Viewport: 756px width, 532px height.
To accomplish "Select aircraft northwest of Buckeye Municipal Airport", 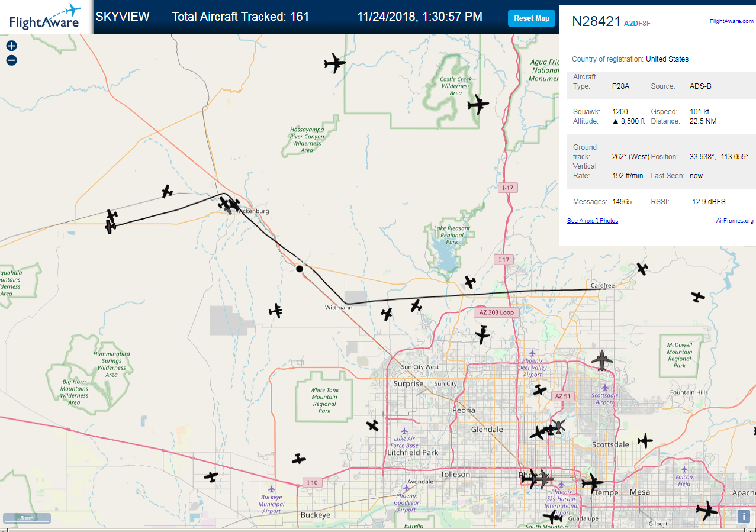I will 211,476.
